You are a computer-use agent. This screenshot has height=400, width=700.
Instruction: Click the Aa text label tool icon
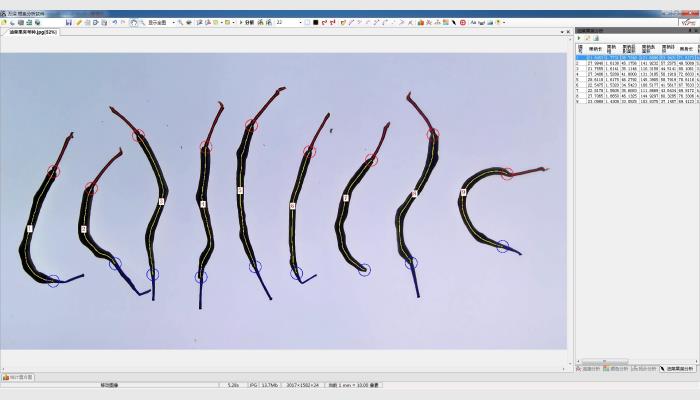pyautogui.click(x=472, y=22)
